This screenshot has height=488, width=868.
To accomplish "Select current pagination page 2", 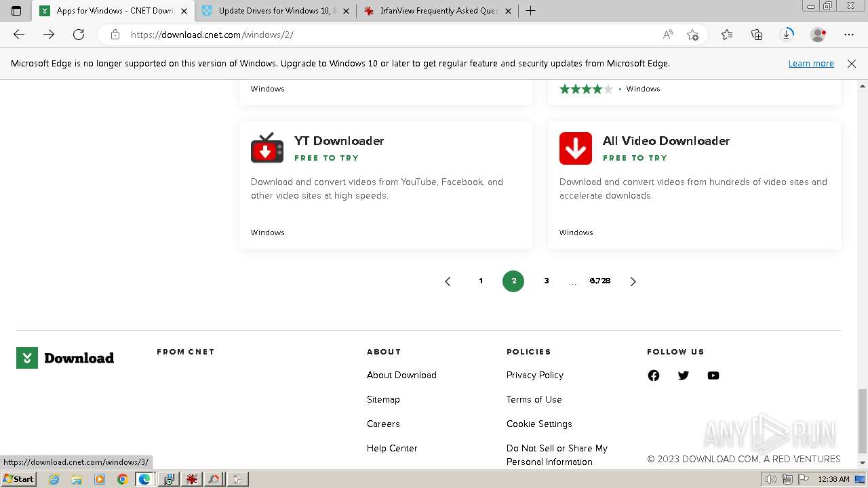I will (513, 281).
